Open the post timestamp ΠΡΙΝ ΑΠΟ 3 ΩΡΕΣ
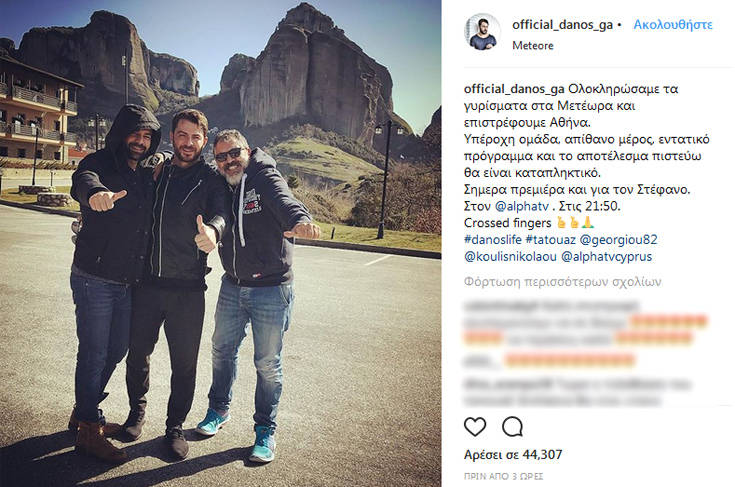735x487 pixels. coord(503,476)
